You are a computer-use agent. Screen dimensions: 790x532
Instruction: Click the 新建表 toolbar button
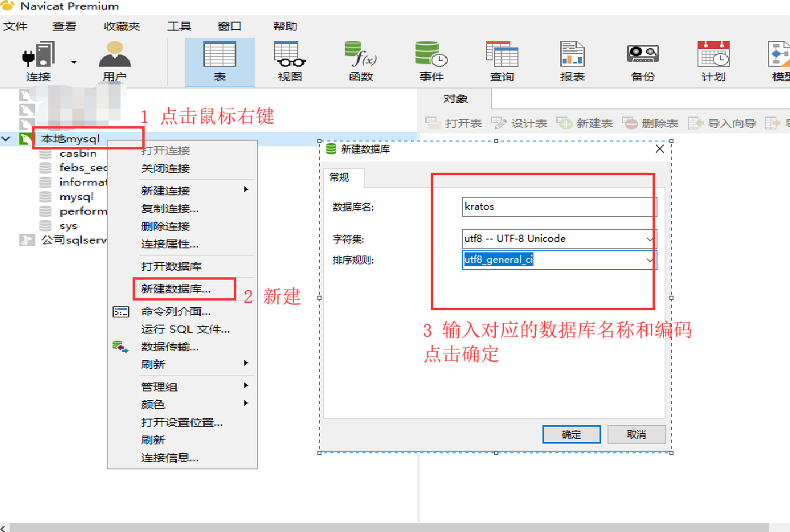[584, 123]
